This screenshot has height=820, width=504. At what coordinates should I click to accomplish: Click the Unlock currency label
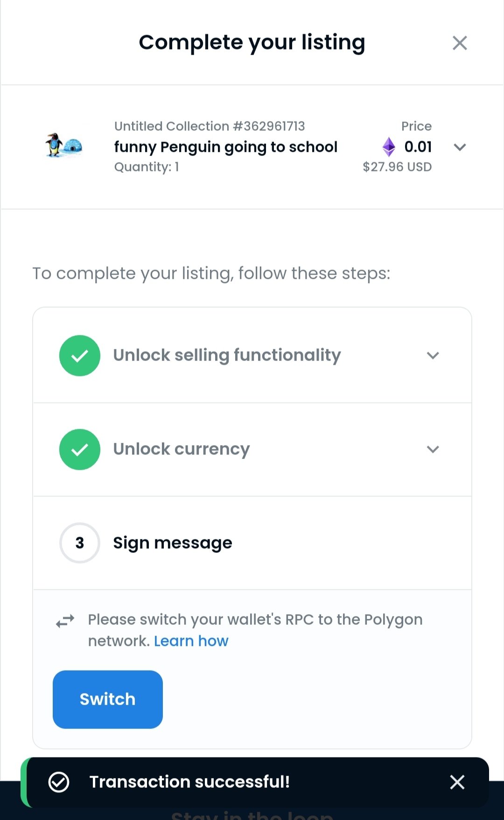click(182, 449)
